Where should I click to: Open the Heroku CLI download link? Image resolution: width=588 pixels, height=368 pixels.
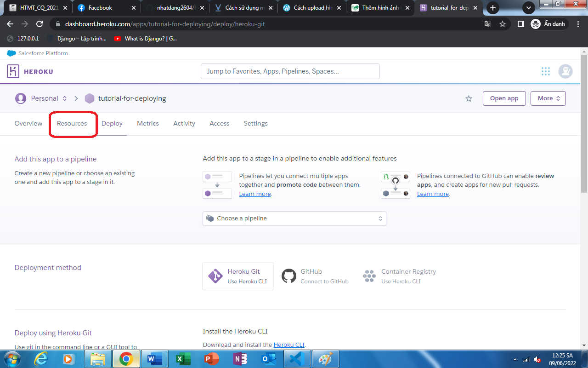[289, 345]
